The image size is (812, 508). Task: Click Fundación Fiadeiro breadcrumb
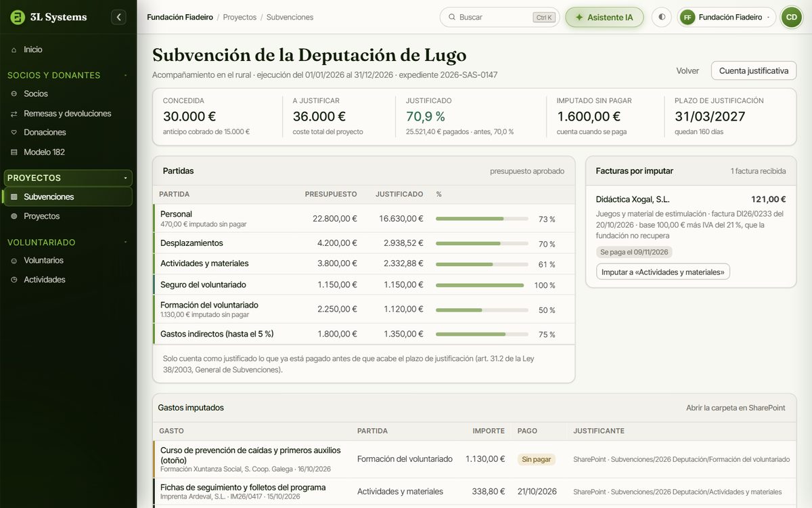180,18
